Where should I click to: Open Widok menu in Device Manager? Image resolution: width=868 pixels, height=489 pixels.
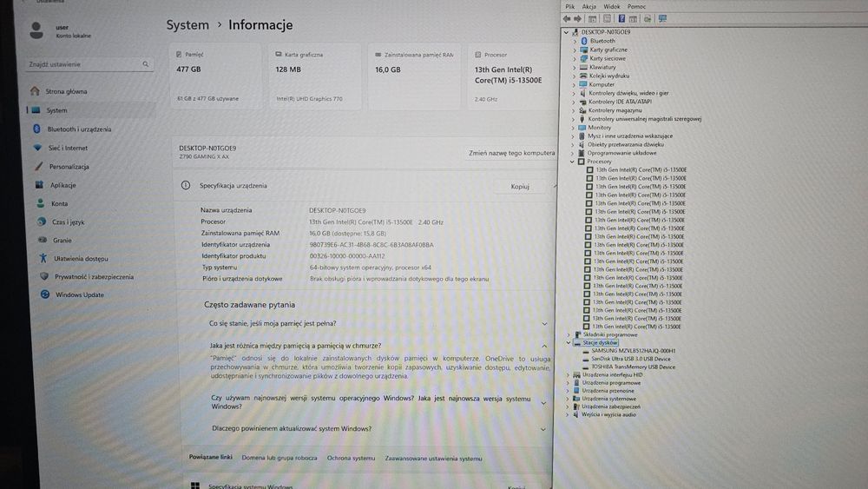click(612, 7)
